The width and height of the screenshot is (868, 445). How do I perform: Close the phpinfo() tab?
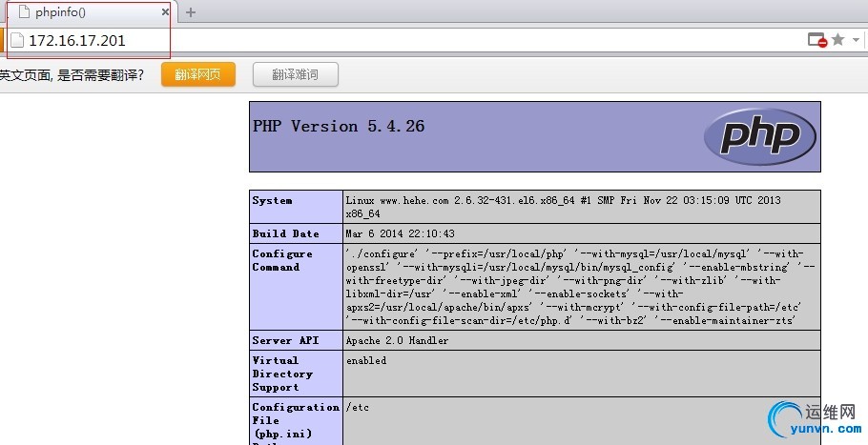[165, 12]
